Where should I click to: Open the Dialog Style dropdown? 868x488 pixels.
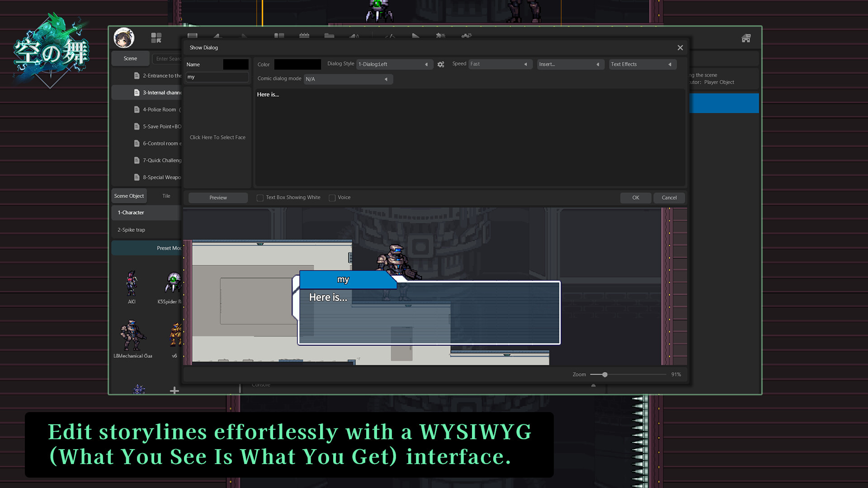tap(394, 64)
